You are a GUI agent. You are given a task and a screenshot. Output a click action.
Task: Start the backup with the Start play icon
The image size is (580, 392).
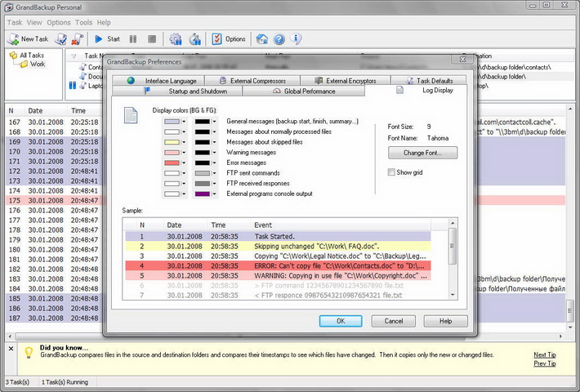[98, 39]
